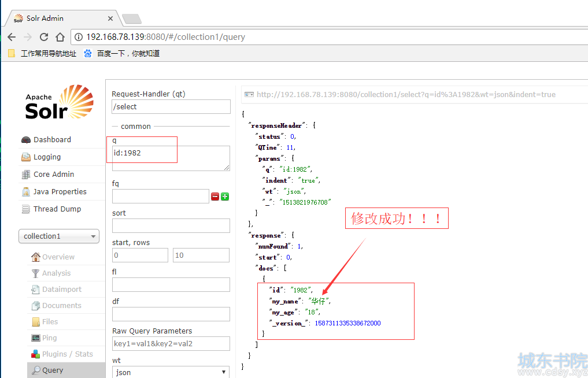This screenshot has height=378, width=588.
Task: Click the my_name value 华仔
Action: pos(320,301)
